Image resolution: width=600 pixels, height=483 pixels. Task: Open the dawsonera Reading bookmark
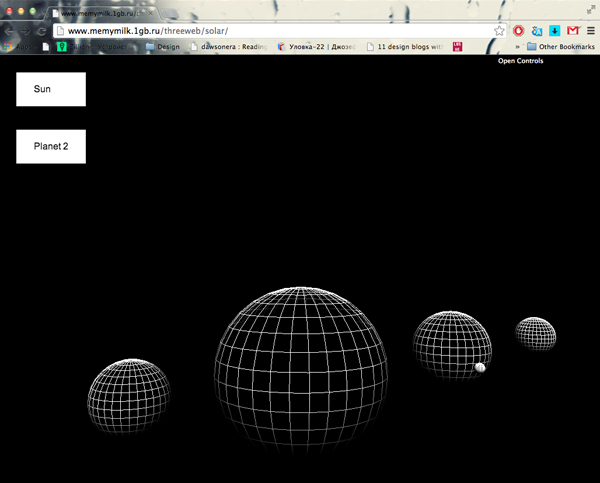(x=229, y=46)
